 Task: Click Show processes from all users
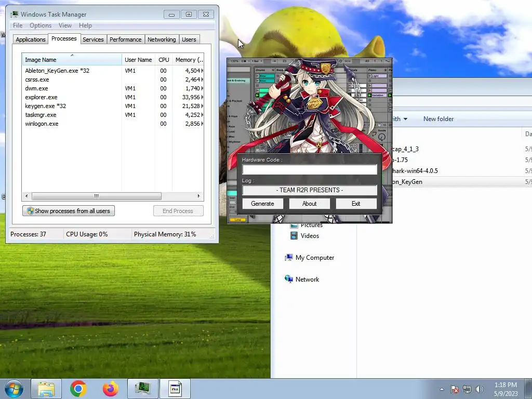point(69,211)
